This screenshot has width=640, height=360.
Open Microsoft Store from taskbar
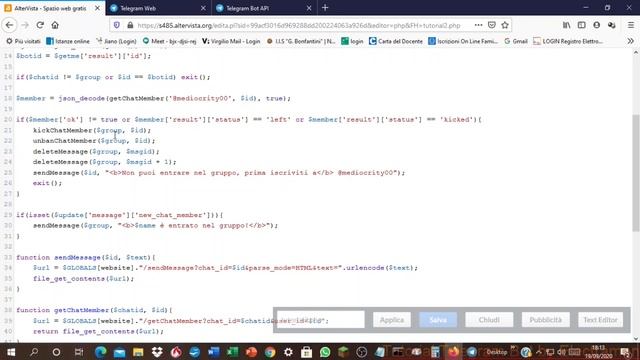pos(307,352)
